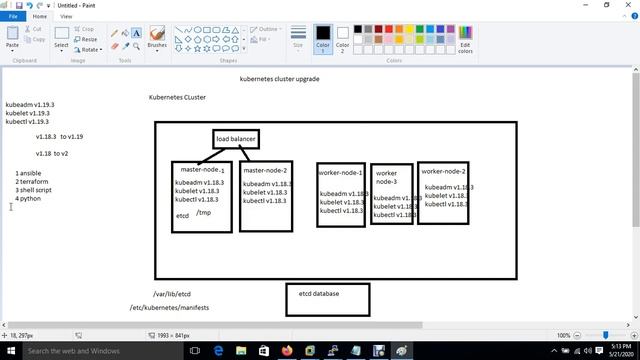Pick the Pentagon shape

click(x=198, y=40)
